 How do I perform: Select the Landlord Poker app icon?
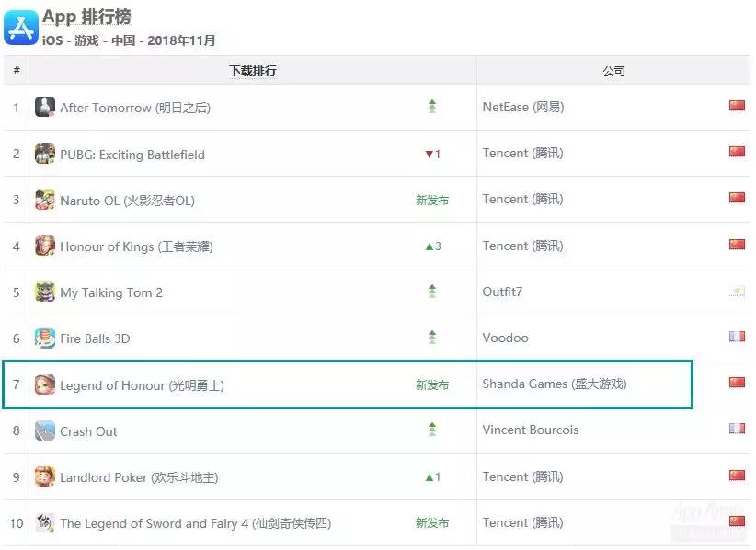pyautogui.click(x=44, y=476)
